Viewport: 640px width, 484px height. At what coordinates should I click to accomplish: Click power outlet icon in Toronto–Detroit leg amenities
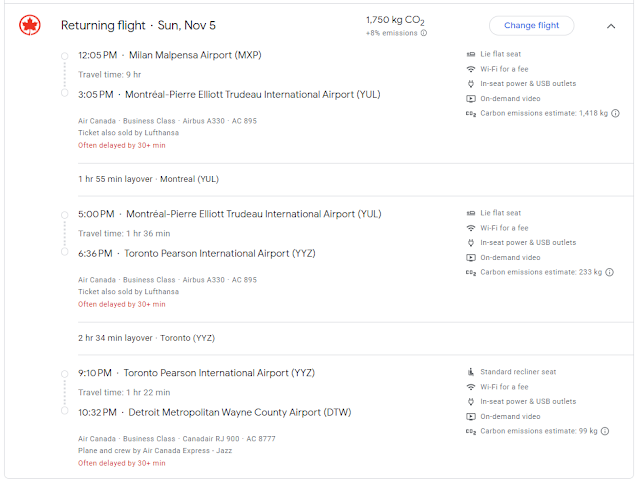point(471,402)
